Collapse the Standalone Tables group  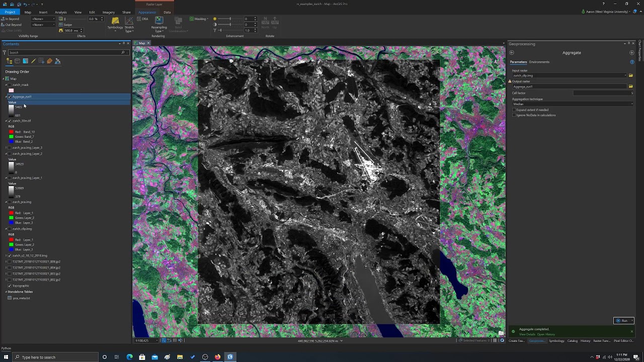(7, 292)
